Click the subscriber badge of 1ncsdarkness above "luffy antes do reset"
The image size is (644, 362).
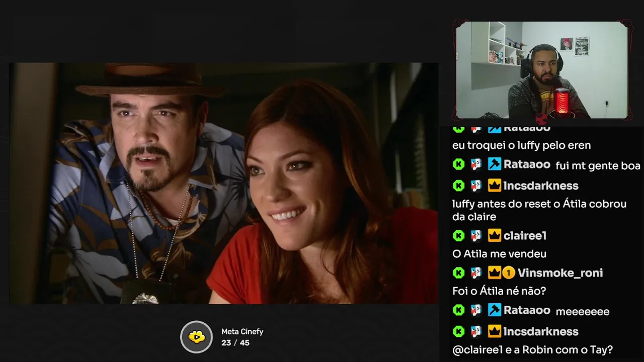click(476, 186)
